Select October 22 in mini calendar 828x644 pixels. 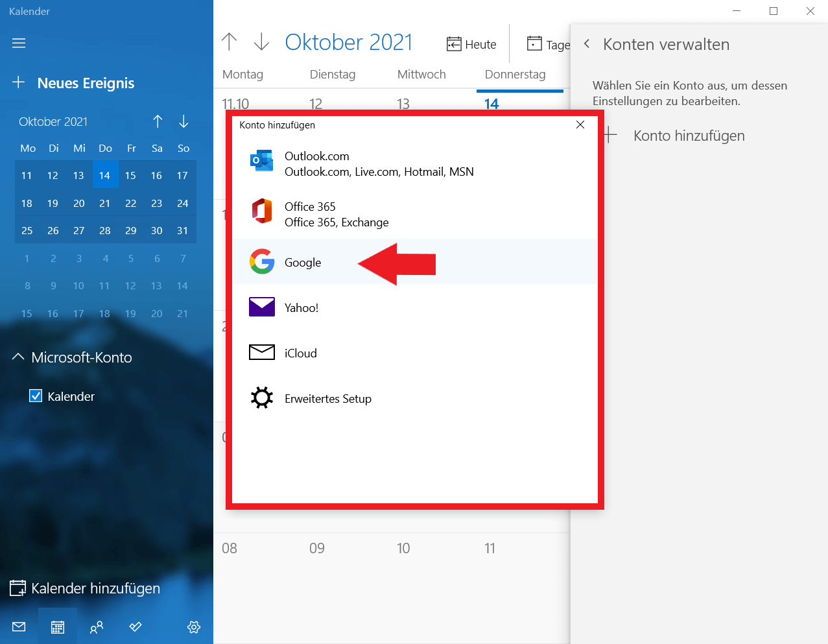pos(131,203)
